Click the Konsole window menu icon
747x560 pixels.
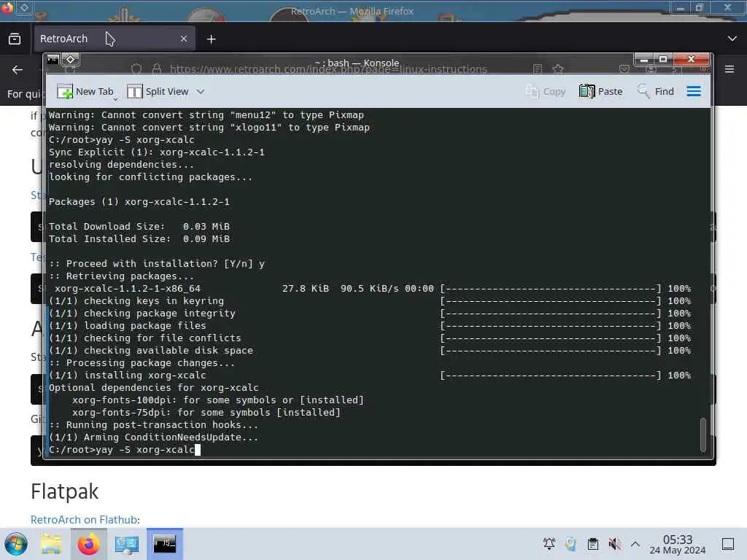click(53, 60)
